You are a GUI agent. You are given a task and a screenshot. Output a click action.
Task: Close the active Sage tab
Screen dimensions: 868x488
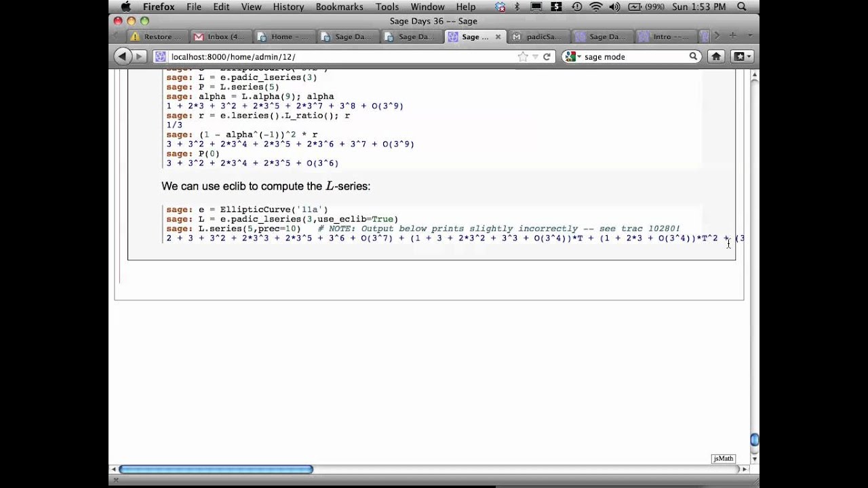(498, 37)
